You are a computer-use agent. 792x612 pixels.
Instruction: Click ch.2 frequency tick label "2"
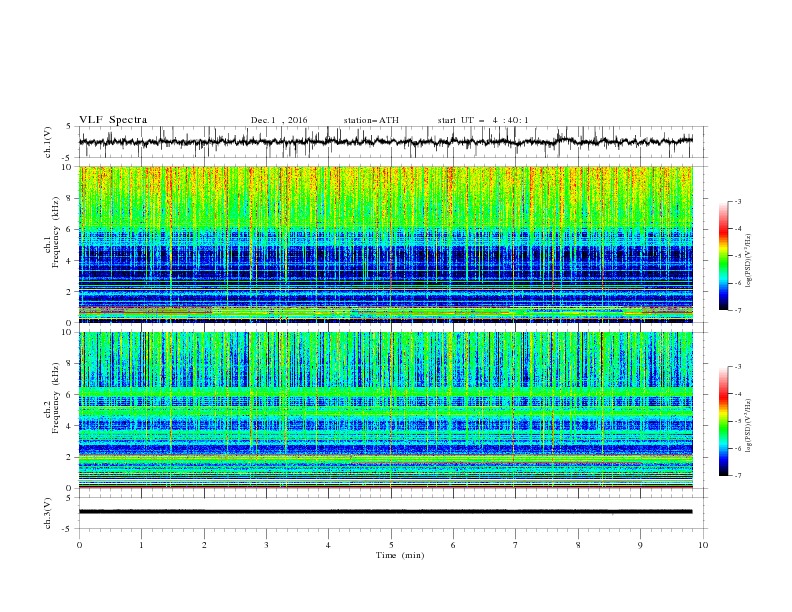click(x=69, y=457)
